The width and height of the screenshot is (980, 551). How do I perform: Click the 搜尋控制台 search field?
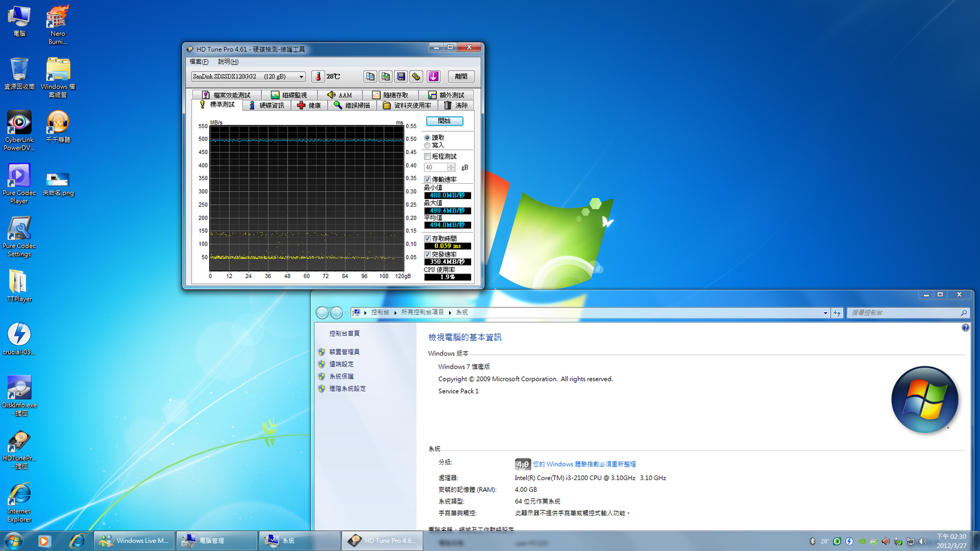[907, 313]
